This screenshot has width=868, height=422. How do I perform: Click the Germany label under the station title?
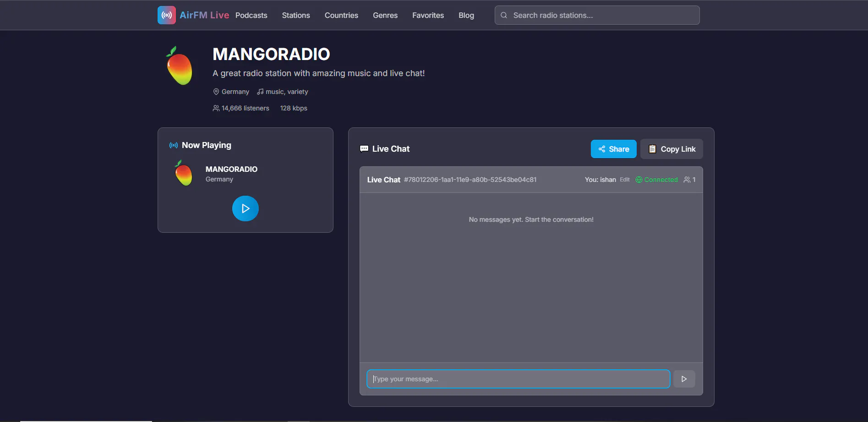click(235, 92)
